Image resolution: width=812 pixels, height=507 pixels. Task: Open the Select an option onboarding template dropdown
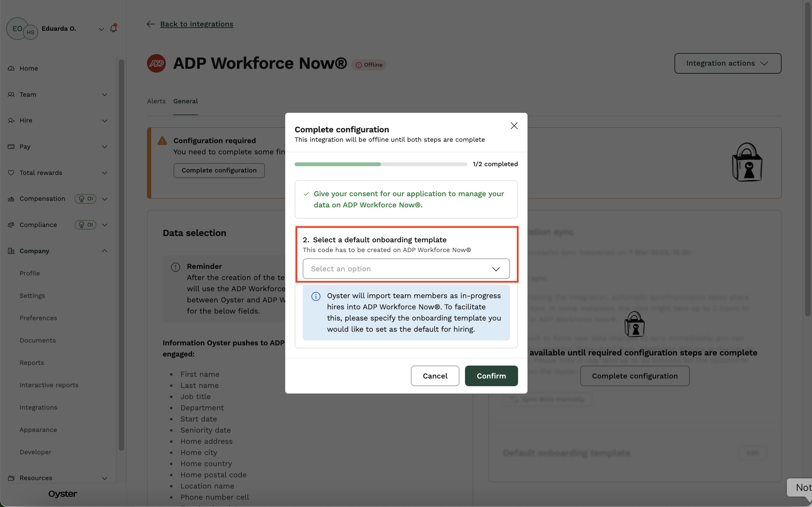click(x=406, y=269)
